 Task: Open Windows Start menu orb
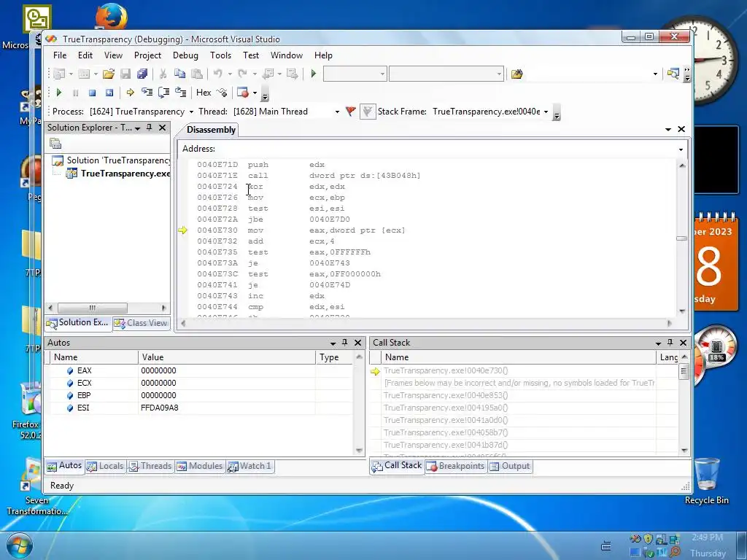pyautogui.click(x=18, y=545)
